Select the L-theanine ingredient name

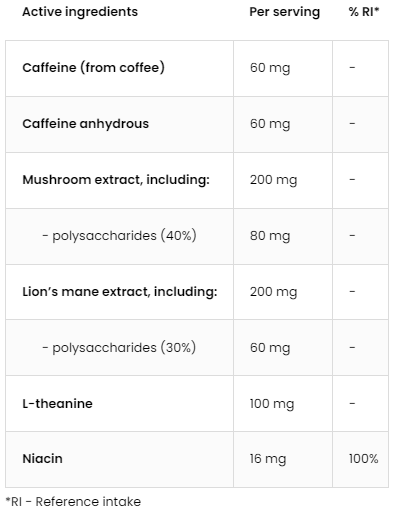click(57, 404)
